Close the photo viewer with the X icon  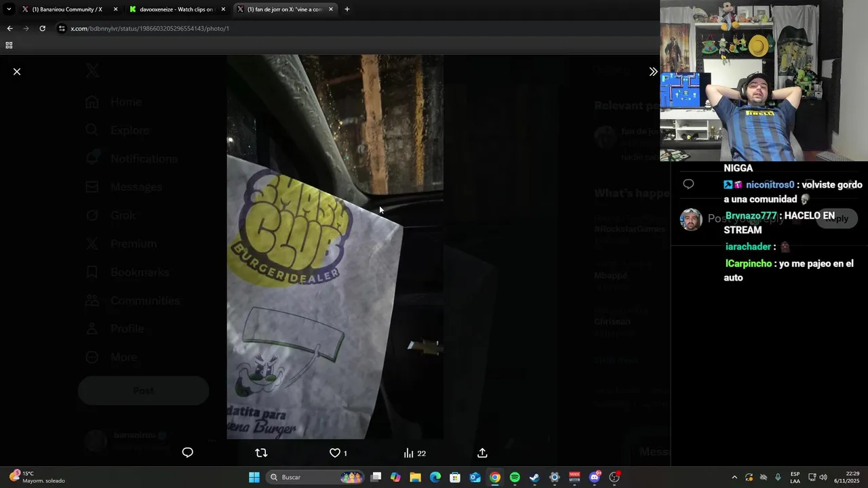(17, 71)
